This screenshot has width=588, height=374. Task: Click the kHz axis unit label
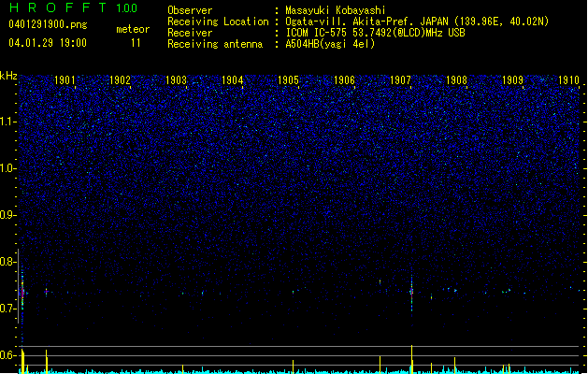(8, 76)
